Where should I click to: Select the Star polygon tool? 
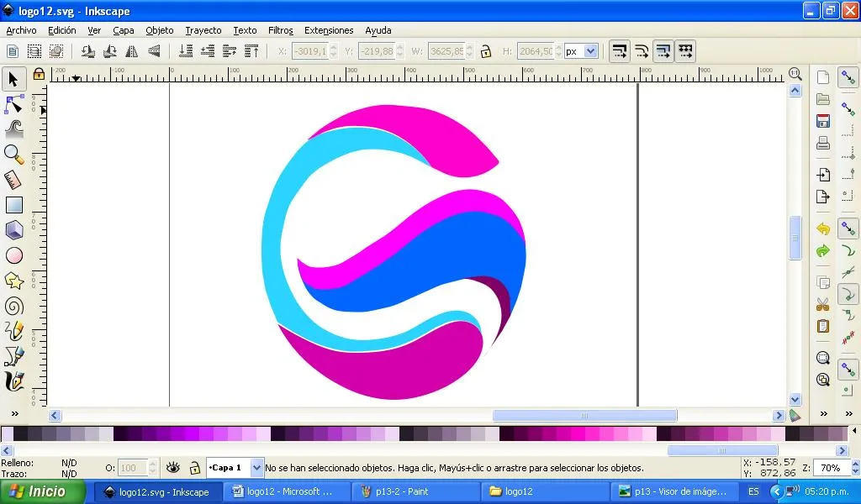(x=13, y=281)
